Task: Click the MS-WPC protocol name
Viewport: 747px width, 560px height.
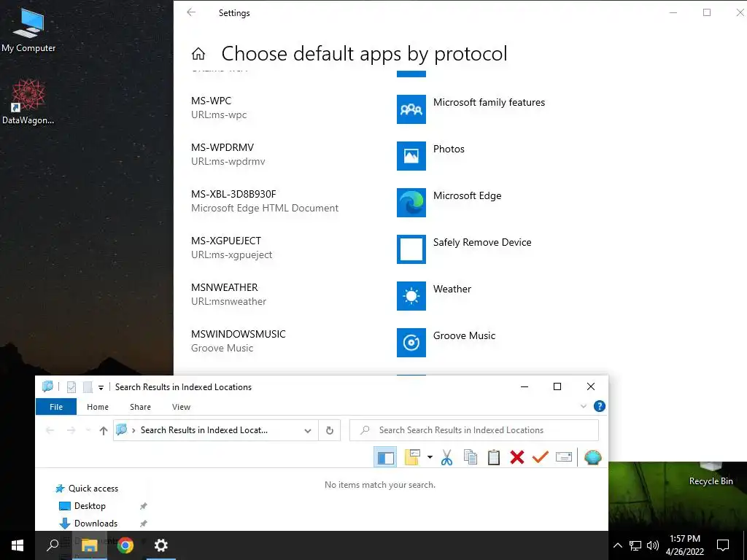Action: pos(211,101)
